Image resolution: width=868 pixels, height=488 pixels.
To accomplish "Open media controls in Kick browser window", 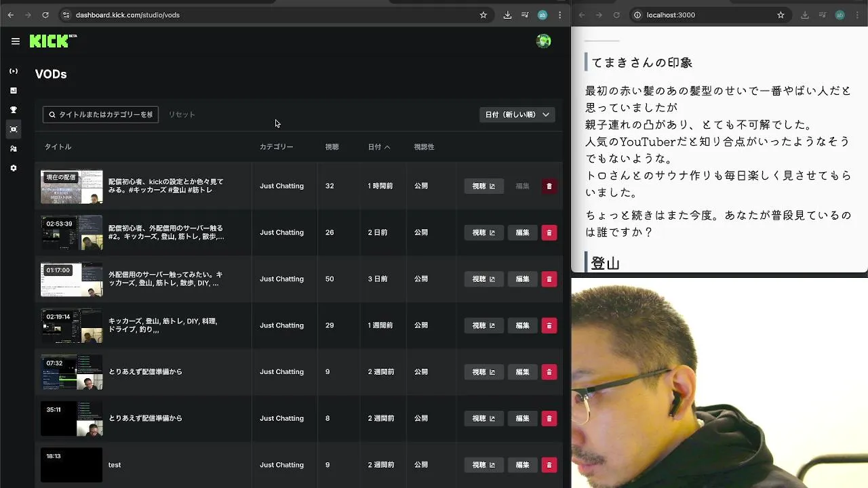I will click(x=525, y=15).
